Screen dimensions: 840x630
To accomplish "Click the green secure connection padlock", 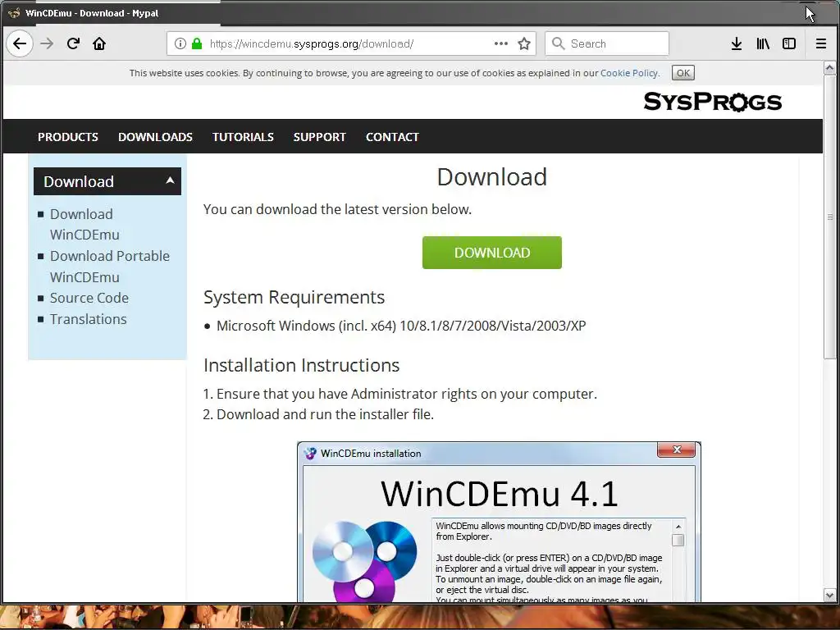I will [197, 43].
